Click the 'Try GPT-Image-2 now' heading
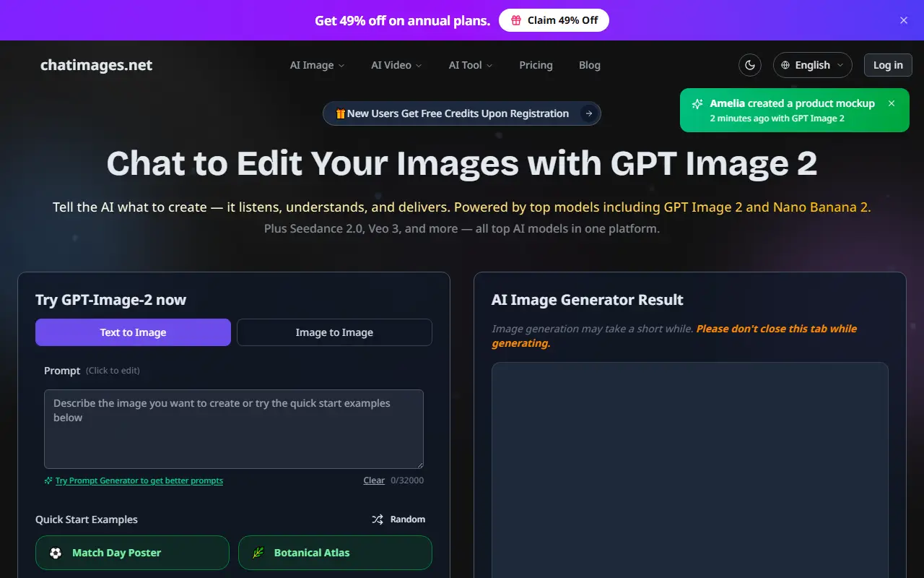This screenshot has width=924, height=578. coord(110,300)
